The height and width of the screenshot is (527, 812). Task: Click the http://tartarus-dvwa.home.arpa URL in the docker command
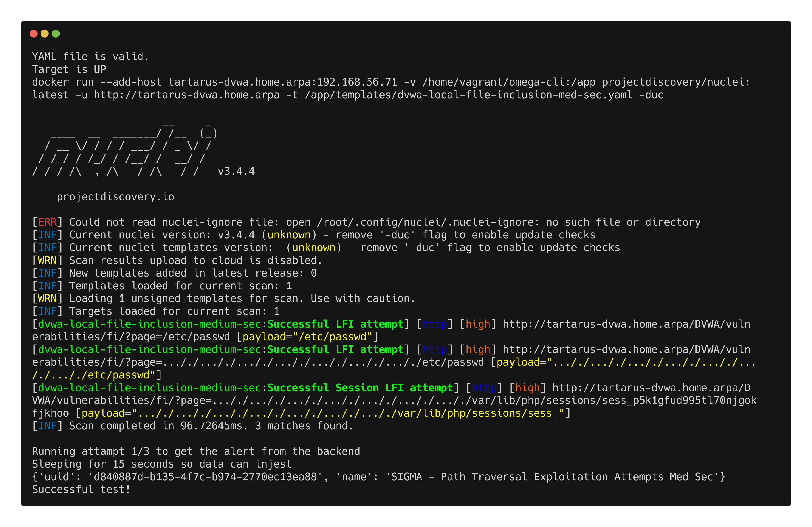click(187, 95)
